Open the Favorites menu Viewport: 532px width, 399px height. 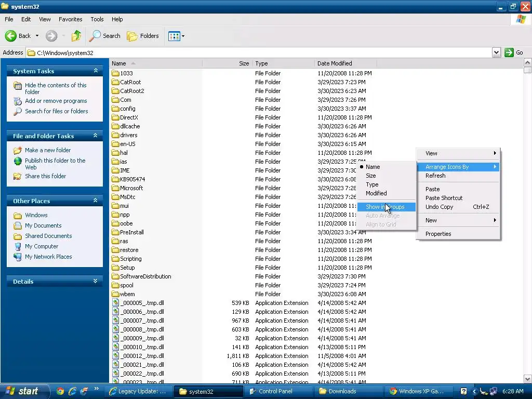[x=70, y=19]
